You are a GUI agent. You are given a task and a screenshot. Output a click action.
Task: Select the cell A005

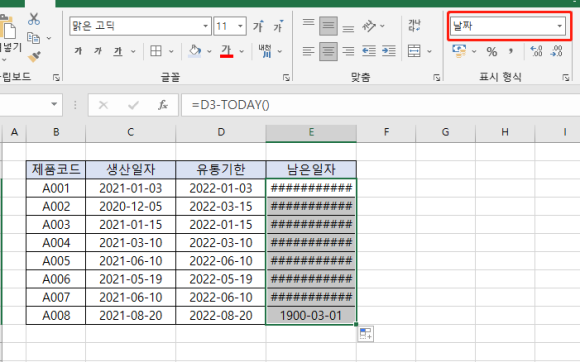pos(56,261)
